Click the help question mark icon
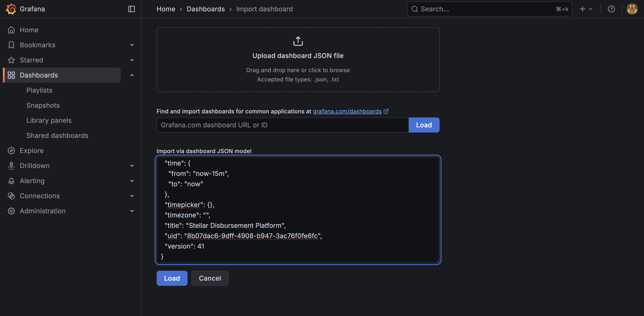Screen dimensions: 644x316 pyautogui.click(x=611, y=9)
